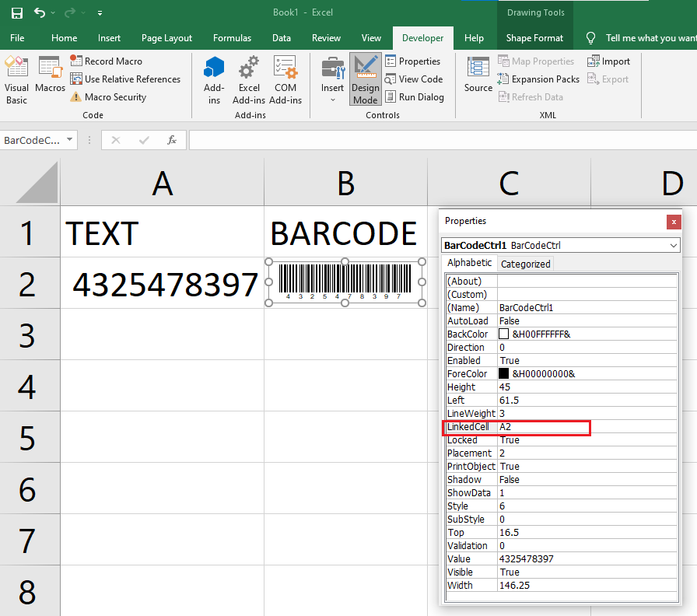This screenshot has height=616, width=697.
Task: Open the Help tab
Action: tap(474, 38)
